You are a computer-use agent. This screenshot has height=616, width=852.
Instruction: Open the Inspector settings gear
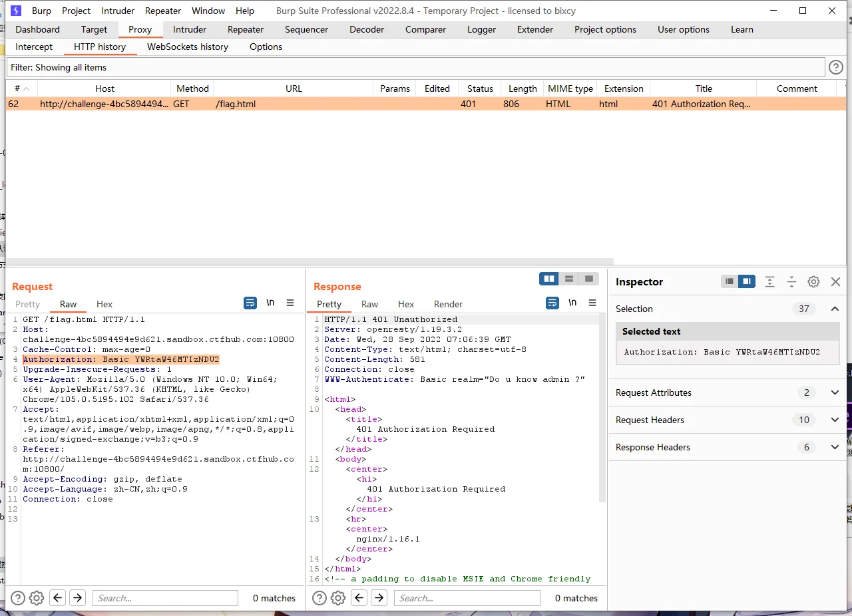[x=813, y=282]
